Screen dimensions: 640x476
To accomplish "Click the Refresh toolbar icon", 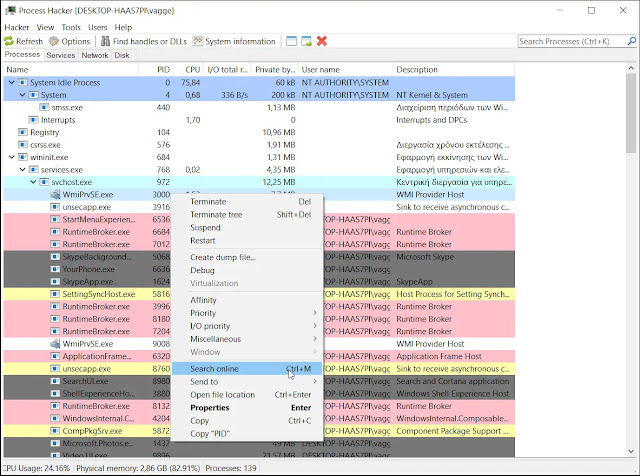I will pyautogui.click(x=9, y=41).
